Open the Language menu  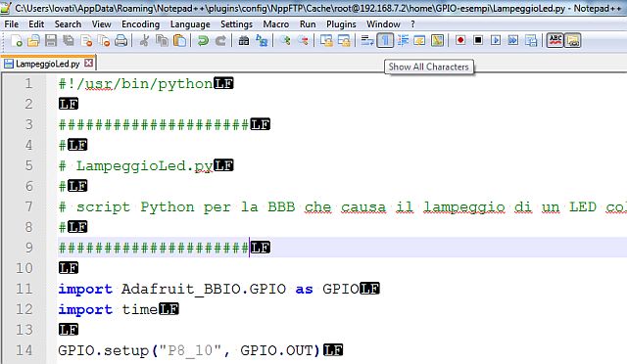click(190, 24)
